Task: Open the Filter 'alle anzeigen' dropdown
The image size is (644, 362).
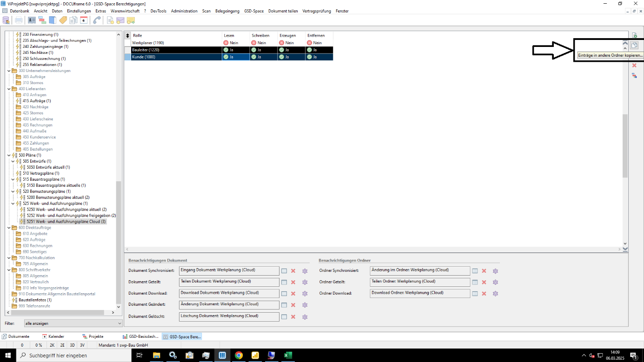Action: pos(73,323)
